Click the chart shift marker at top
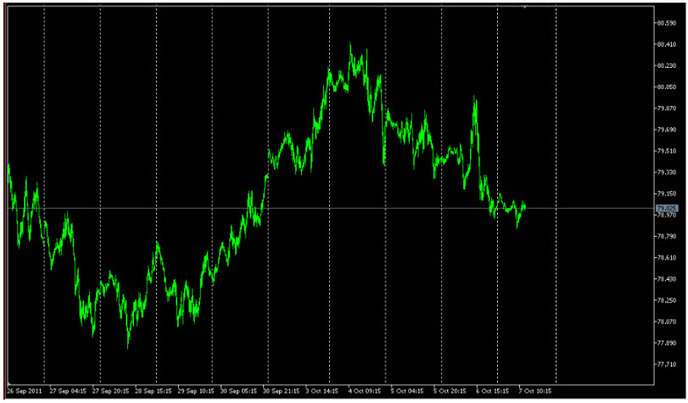The width and height of the screenshot is (688, 403). 525,7
